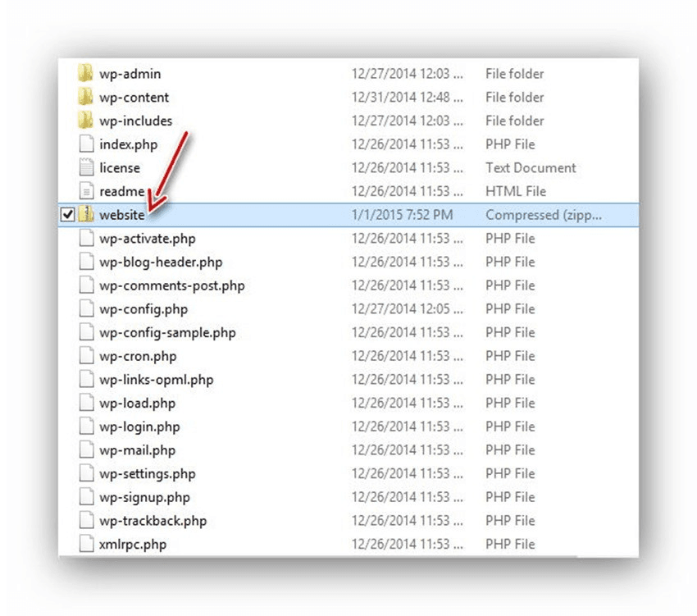This screenshot has height=616, width=697.
Task: Click the HTML File type cell
Action: pyautogui.click(x=515, y=191)
